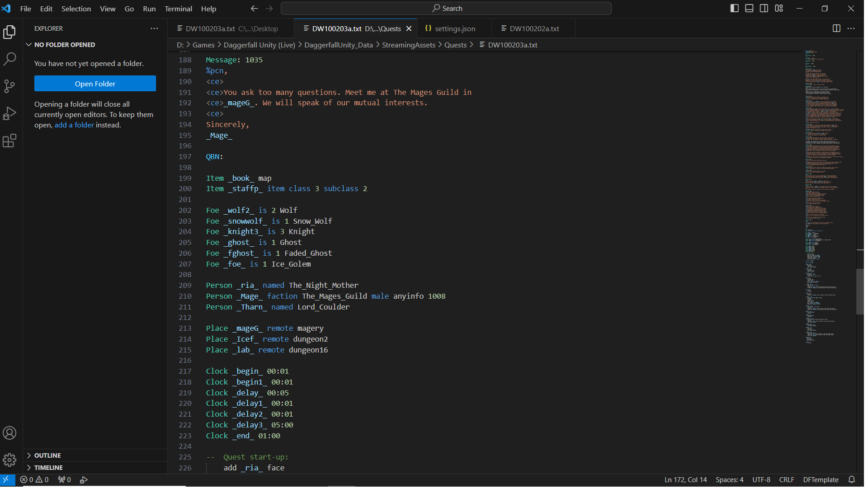Screen dimensions: 868x488
Task: Click the Quests breadcrumb
Action: [x=455, y=45]
